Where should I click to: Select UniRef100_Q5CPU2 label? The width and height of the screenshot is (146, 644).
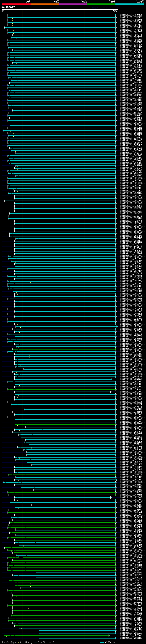click(131, 384)
